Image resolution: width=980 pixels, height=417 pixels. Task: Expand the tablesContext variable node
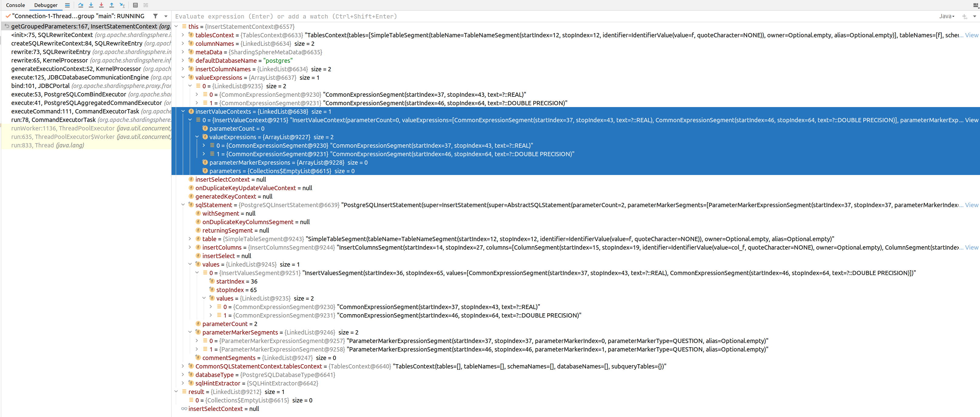coord(183,35)
